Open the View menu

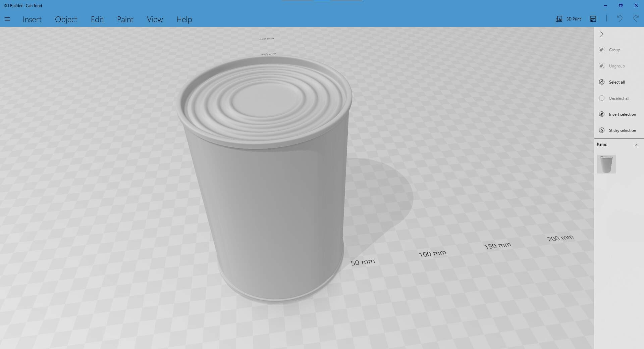(155, 19)
